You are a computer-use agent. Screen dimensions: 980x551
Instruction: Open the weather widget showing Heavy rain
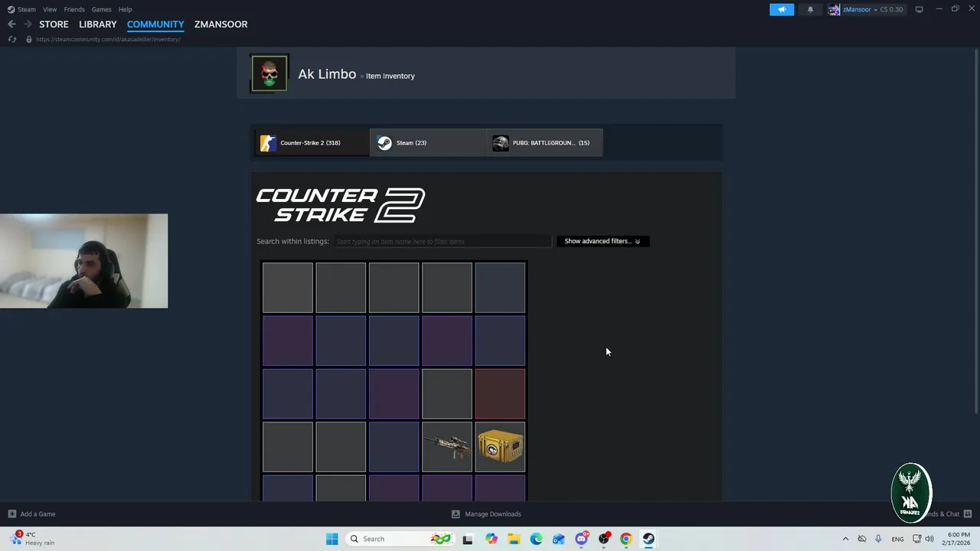pos(32,539)
